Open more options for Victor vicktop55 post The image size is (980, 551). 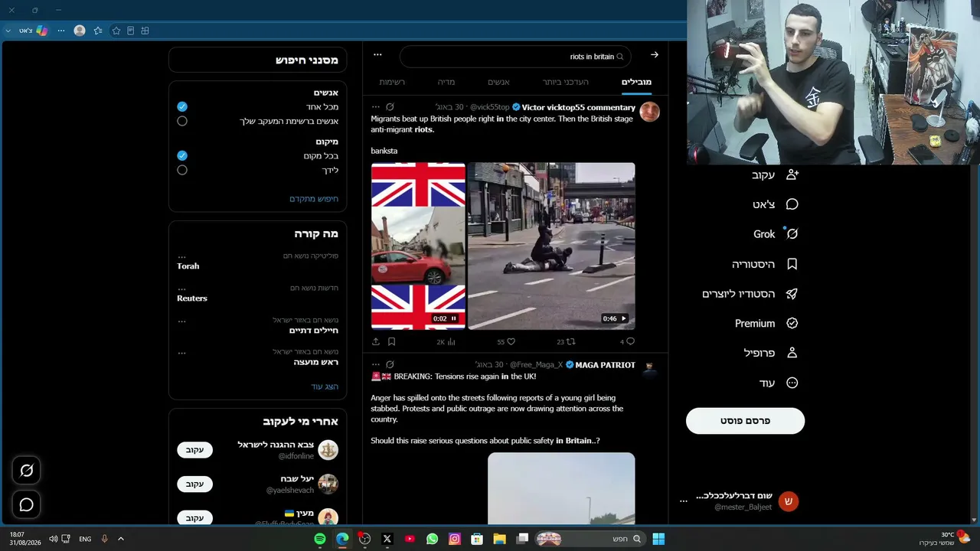point(375,107)
